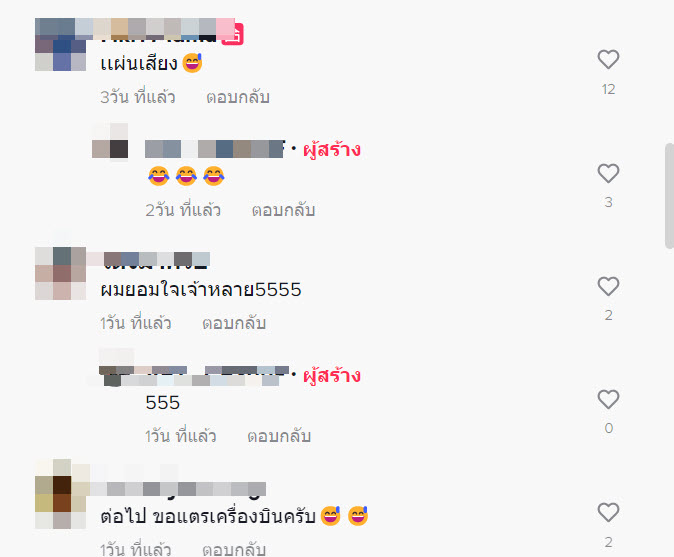Open the creator username above the laughing emojis
This screenshot has height=557, width=674.
[215, 149]
